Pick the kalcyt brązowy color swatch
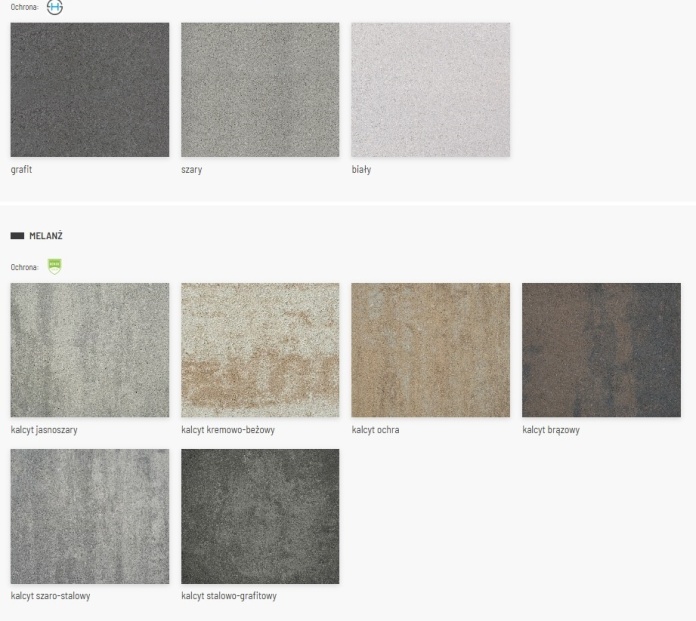 click(x=601, y=350)
